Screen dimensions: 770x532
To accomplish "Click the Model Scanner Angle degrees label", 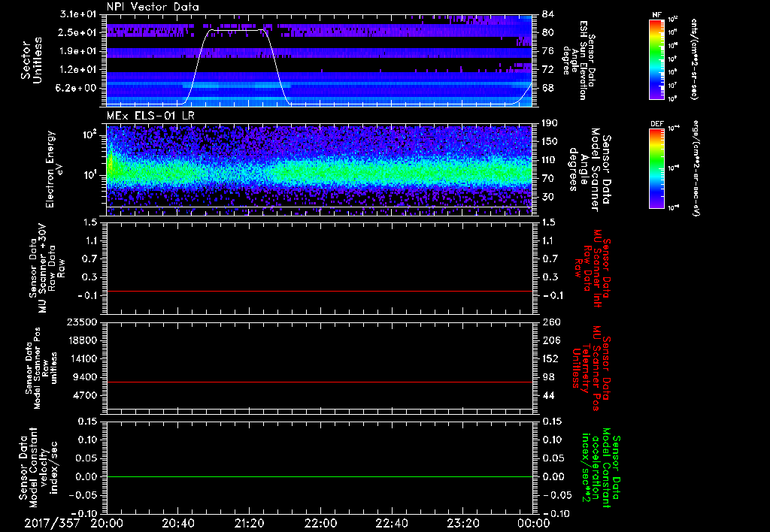I will pyautogui.click(x=587, y=170).
